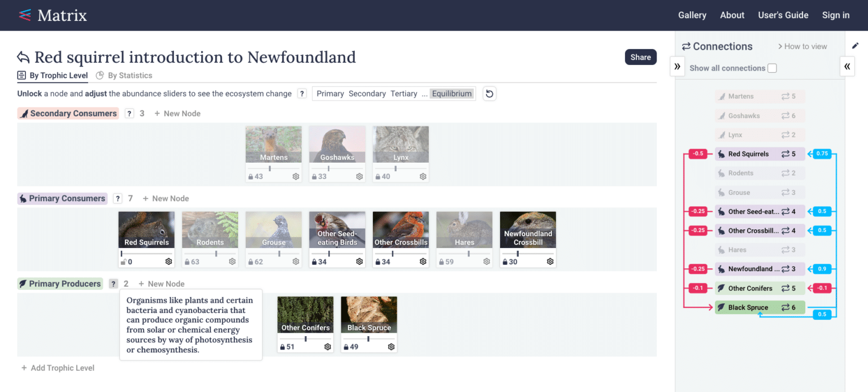The height and width of the screenshot is (392, 868).
Task: Open settings gear on Goshawks card
Action: point(359,177)
